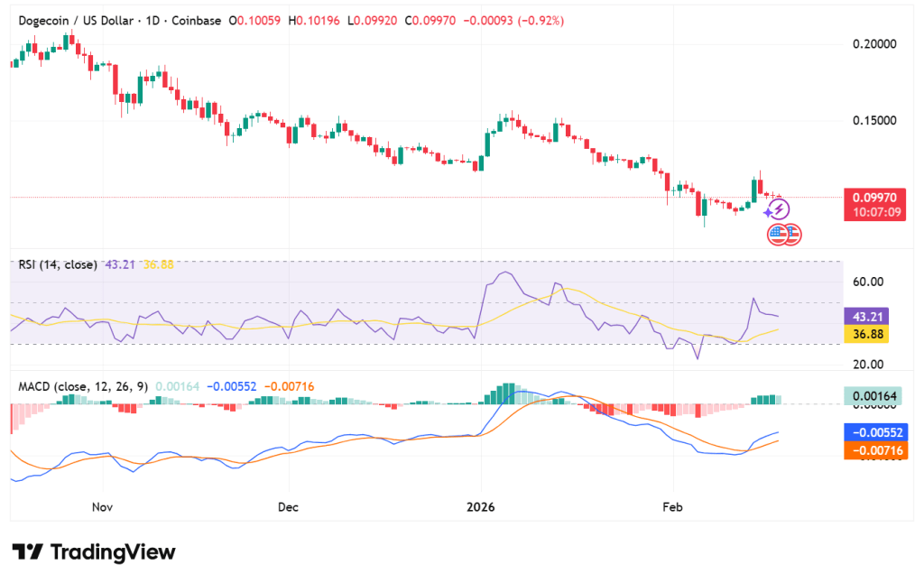The height and width of the screenshot is (583, 924).
Task: Click the Feb label on time axis
Action: [672, 507]
